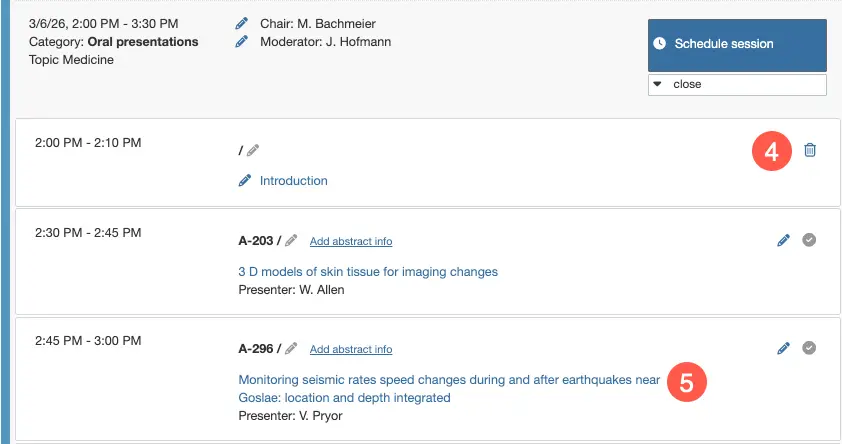This screenshot has height=444, width=842.
Task: Click Add abstract info for A-296
Action: pyautogui.click(x=350, y=350)
